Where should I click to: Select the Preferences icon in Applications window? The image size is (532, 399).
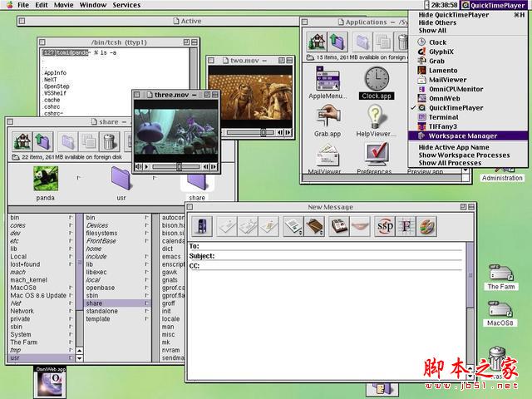[375, 155]
